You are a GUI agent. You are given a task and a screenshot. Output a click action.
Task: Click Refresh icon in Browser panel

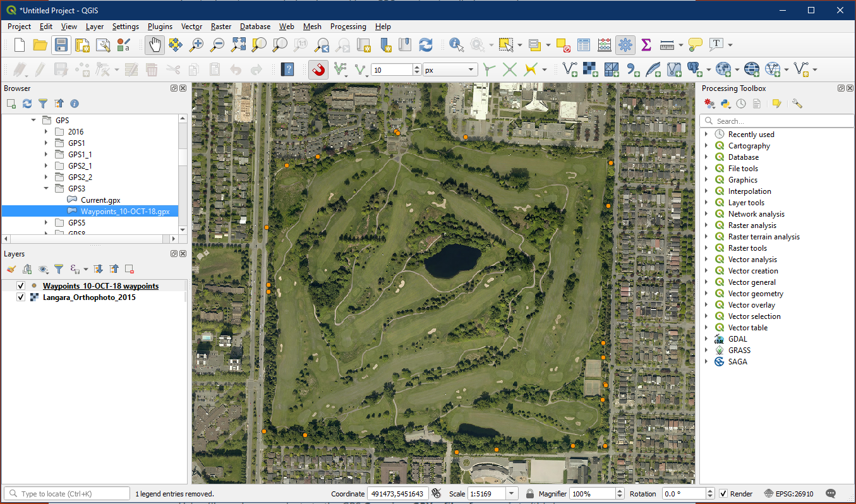click(27, 104)
